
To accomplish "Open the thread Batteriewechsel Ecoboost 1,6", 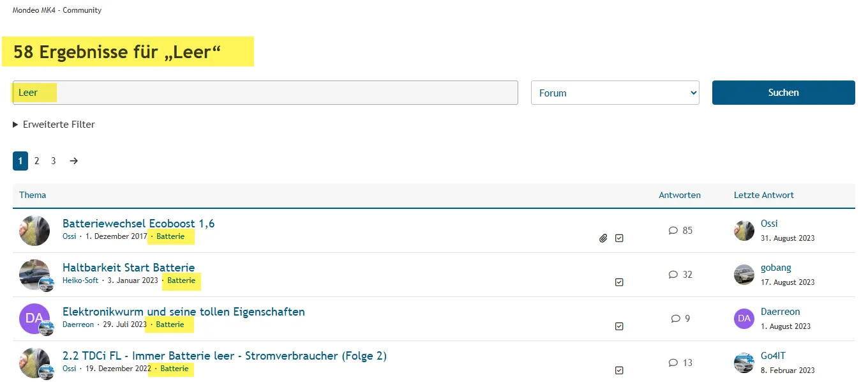I will [x=138, y=224].
